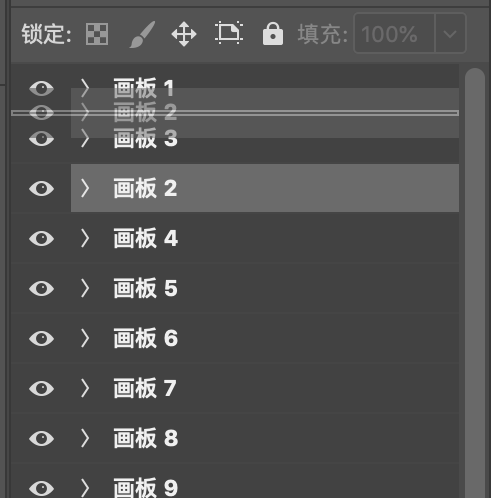Image resolution: width=491 pixels, height=498 pixels.
Task: Hide 画板 8 with its eye icon
Action: [x=41, y=438]
